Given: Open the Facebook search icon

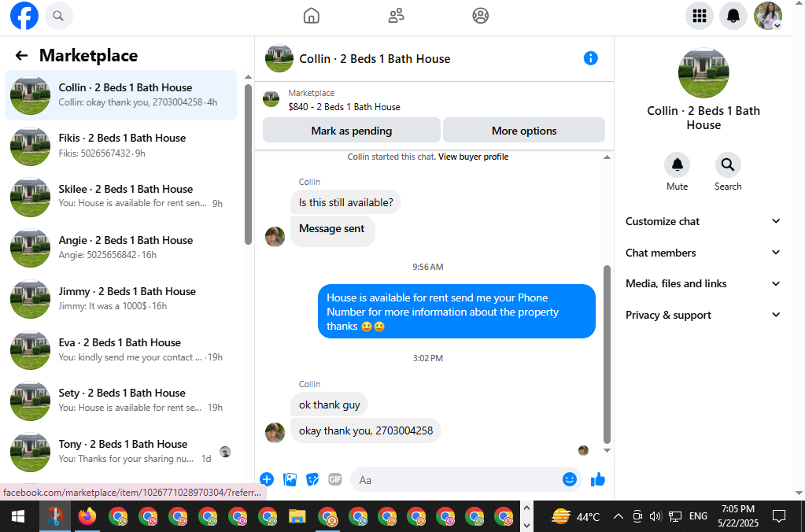Looking at the screenshot, I should [58, 16].
